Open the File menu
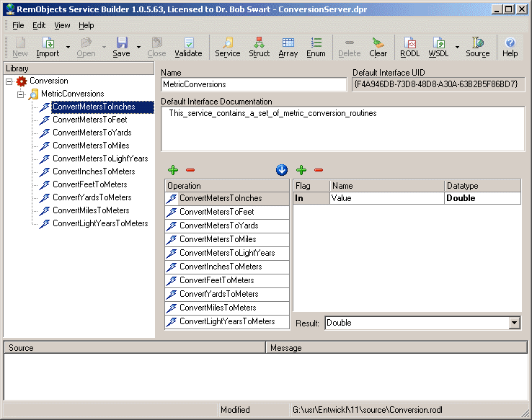The height and width of the screenshot is (420, 532). [18, 25]
